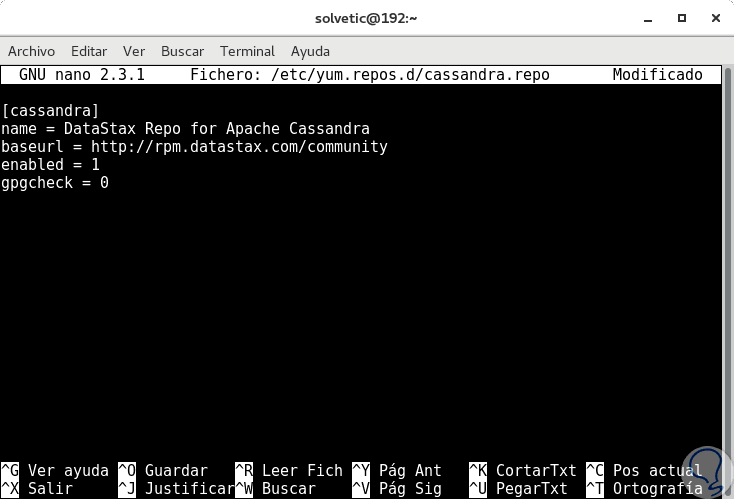Click the baseurl rpm.datastax.com line
This screenshot has width=734, height=499.
coord(194,147)
